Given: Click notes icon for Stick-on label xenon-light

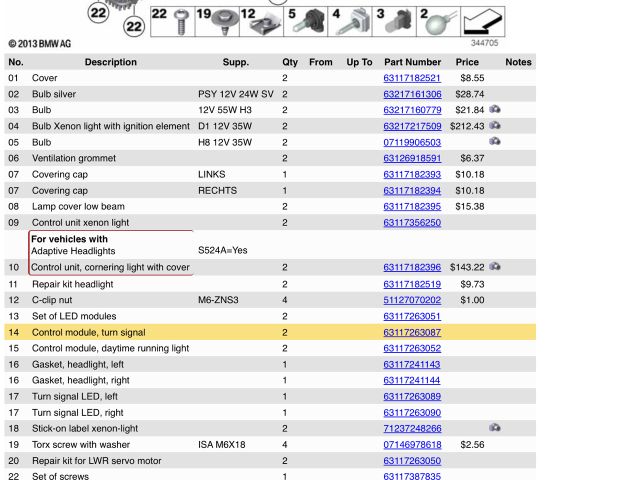Looking at the screenshot, I should (x=495, y=428).
